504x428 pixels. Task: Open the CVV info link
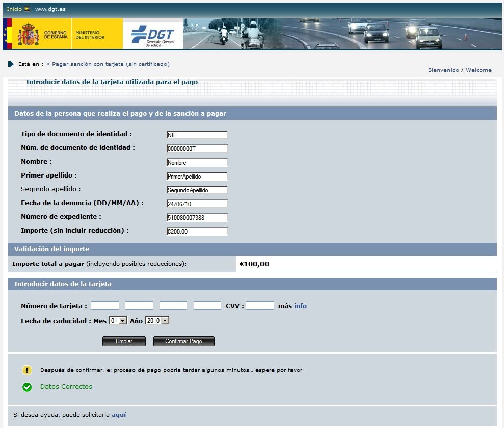pos(300,306)
